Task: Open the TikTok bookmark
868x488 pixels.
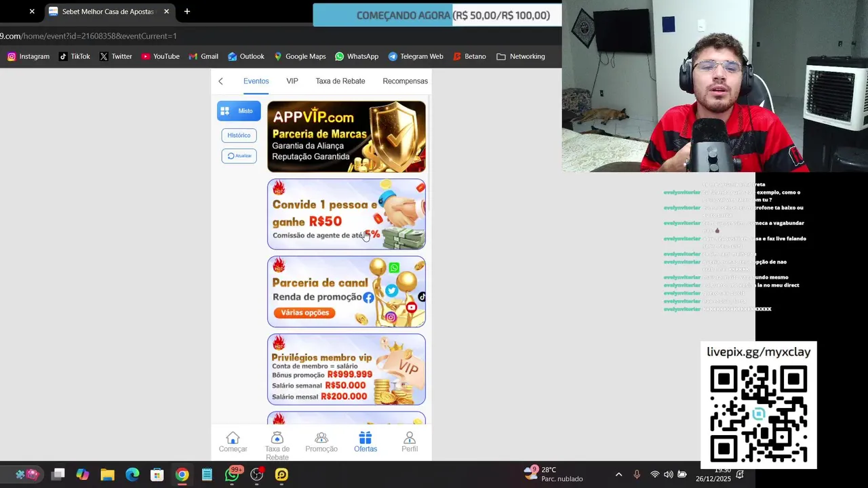Action: [75, 56]
